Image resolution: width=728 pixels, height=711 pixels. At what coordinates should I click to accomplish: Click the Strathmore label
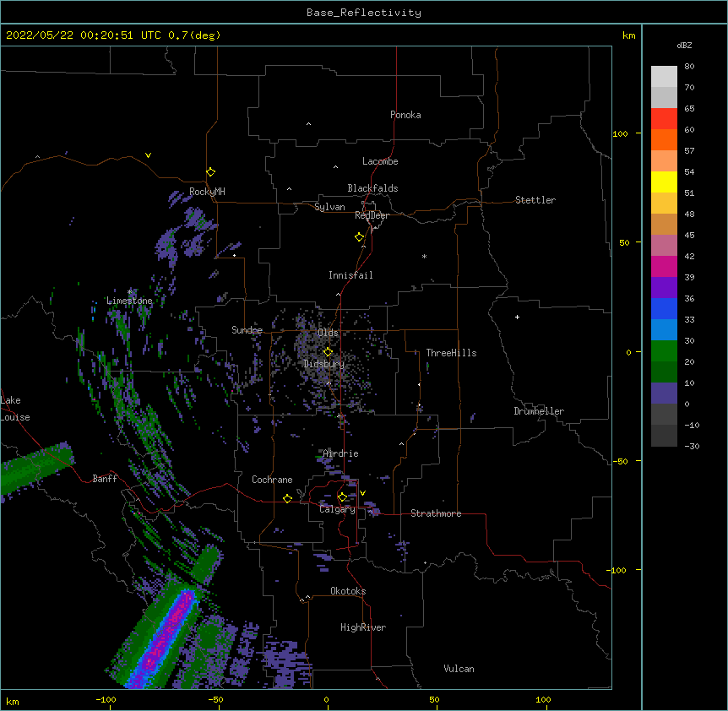click(436, 513)
